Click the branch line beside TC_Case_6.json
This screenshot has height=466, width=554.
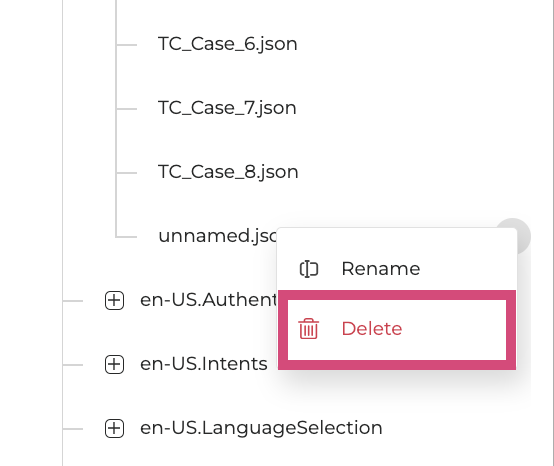pyautogui.click(x=126, y=45)
